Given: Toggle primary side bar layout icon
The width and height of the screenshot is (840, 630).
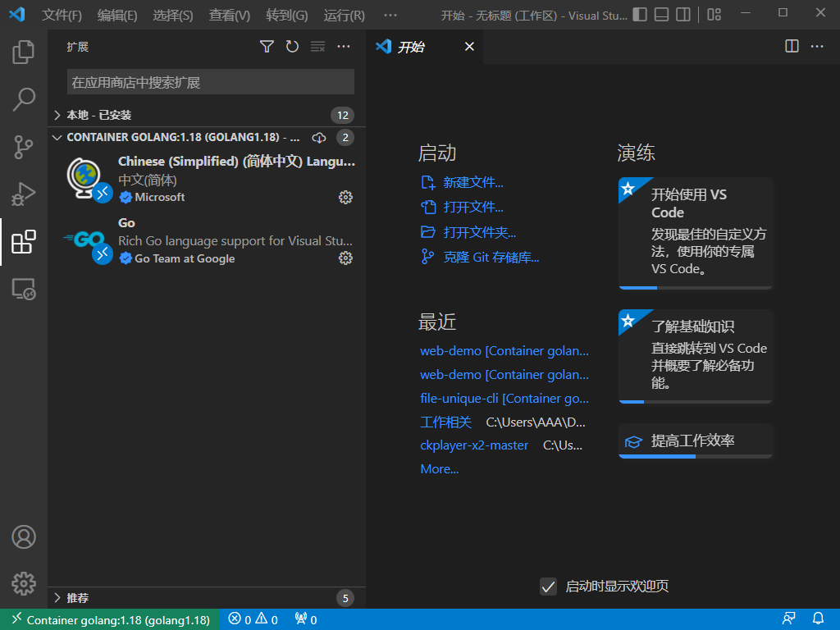Looking at the screenshot, I should coord(640,15).
